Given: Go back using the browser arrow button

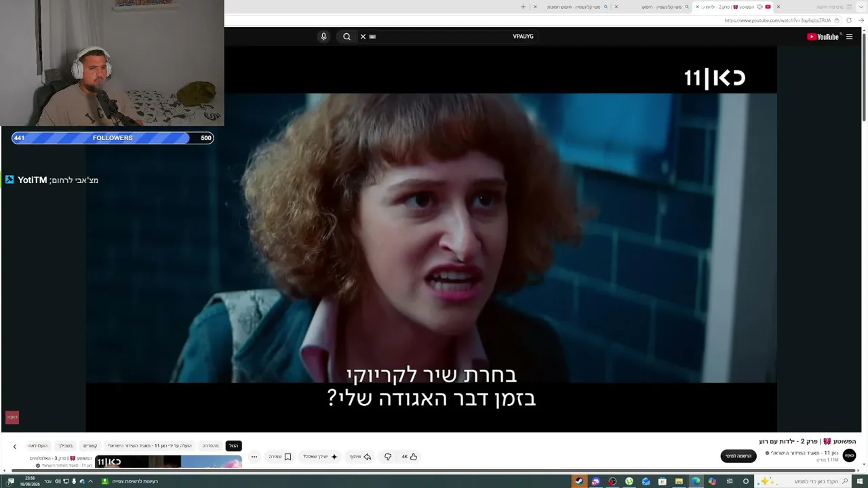Looking at the screenshot, I should (x=861, y=20).
